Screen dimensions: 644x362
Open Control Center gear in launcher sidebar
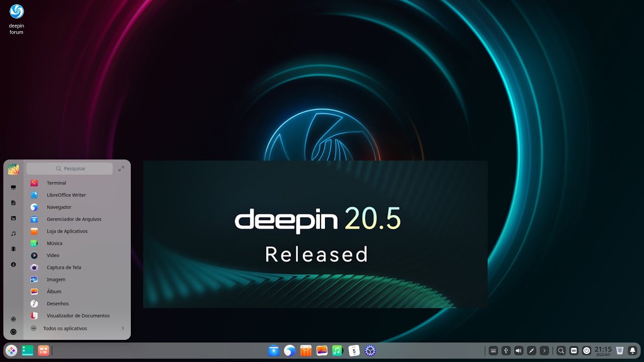pyautogui.click(x=14, y=319)
